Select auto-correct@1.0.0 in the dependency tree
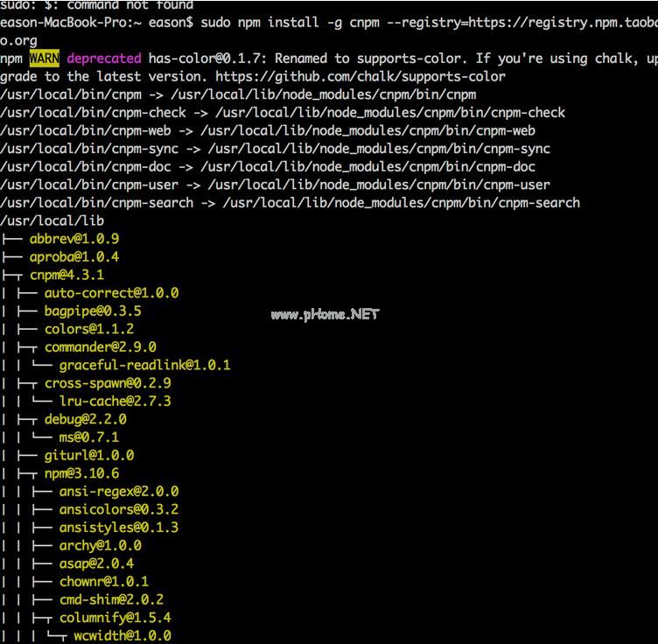This screenshot has width=658, height=644. click(x=111, y=293)
